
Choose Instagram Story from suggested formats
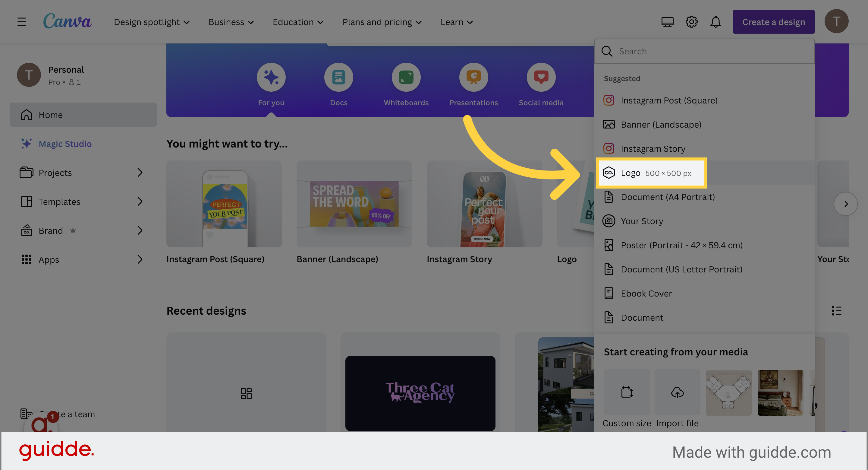(653, 148)
